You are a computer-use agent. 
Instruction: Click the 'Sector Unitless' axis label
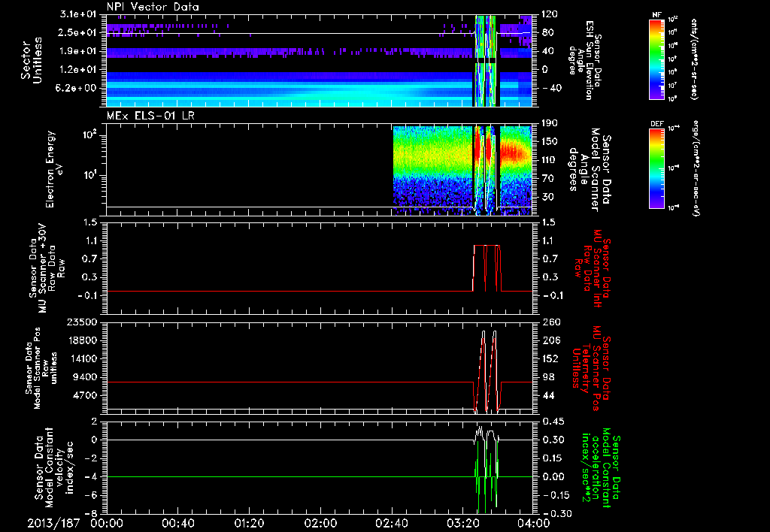[31, 60]
